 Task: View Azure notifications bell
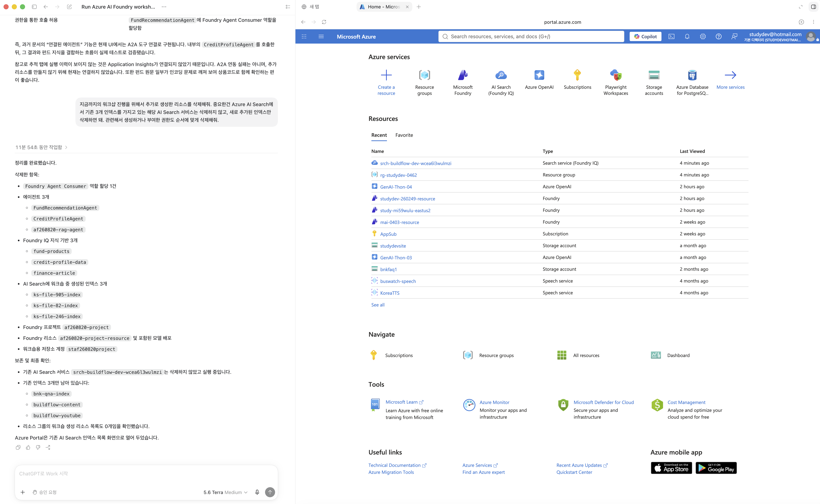pyautogui.click(x=687, y=36)
